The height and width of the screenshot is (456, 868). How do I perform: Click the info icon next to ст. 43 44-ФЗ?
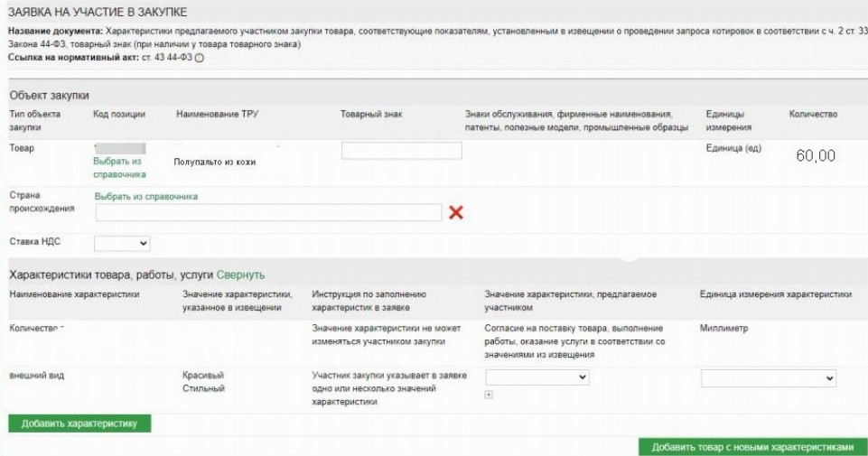[x=200, y=58]
